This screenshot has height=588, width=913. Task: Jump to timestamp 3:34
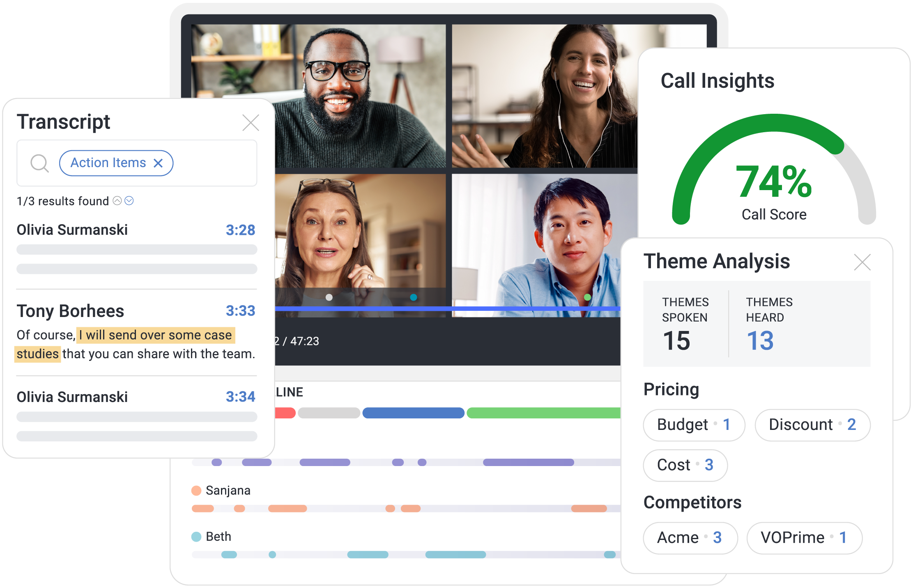tap(240, 397)
